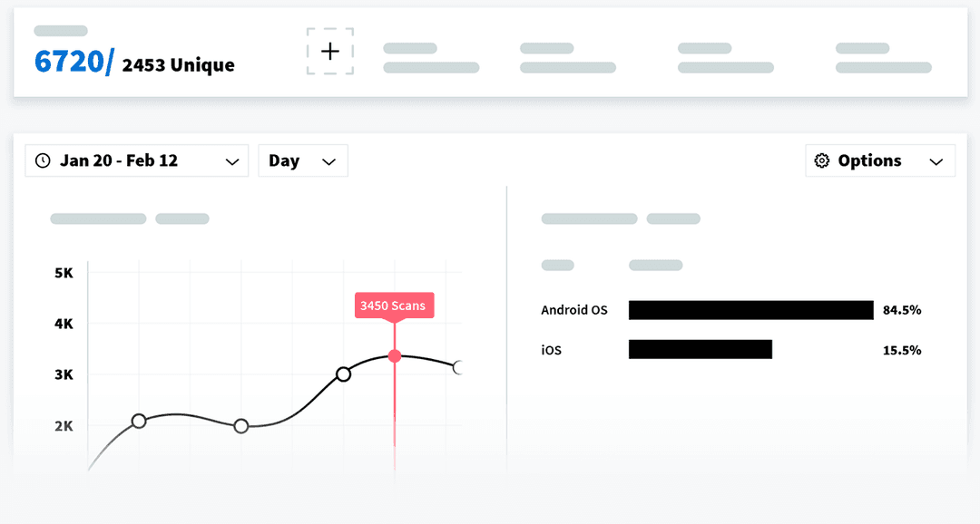This screenshot has width=980, height=524.
Task: Click the third hollow data point near 3K
Action: [x=343, y=374]
